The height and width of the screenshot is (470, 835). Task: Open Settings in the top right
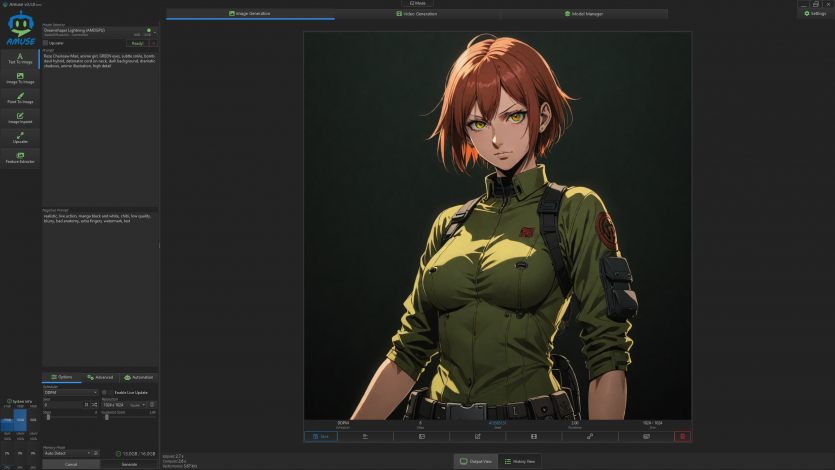(x=815, y=13)
